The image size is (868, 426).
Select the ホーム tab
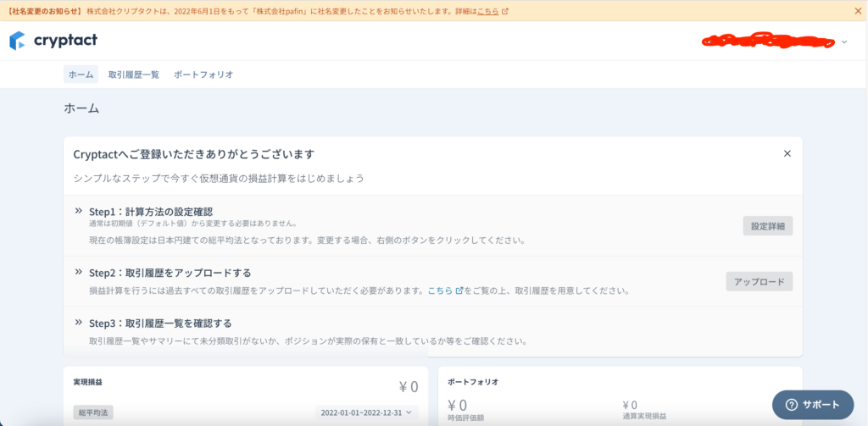tap(81, 75)
